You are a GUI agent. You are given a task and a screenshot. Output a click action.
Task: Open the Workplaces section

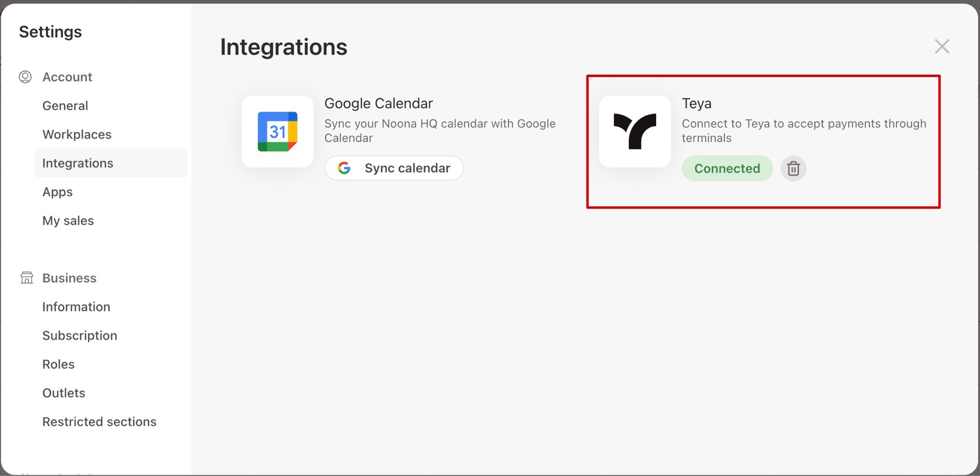click(x=77, y=135)
